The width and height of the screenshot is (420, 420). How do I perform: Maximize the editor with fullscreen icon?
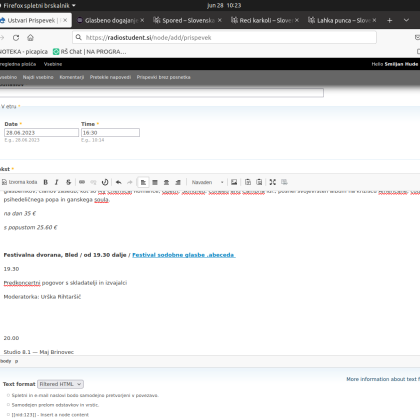pyautogui.click(x=273, y=182)
